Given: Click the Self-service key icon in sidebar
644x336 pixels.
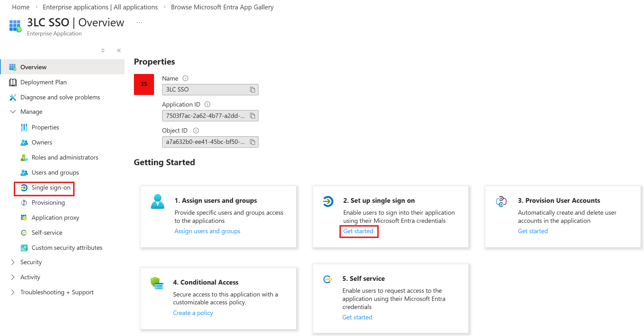Looking at the screenshot, I should pyautogui.click(x=24, y=233).
